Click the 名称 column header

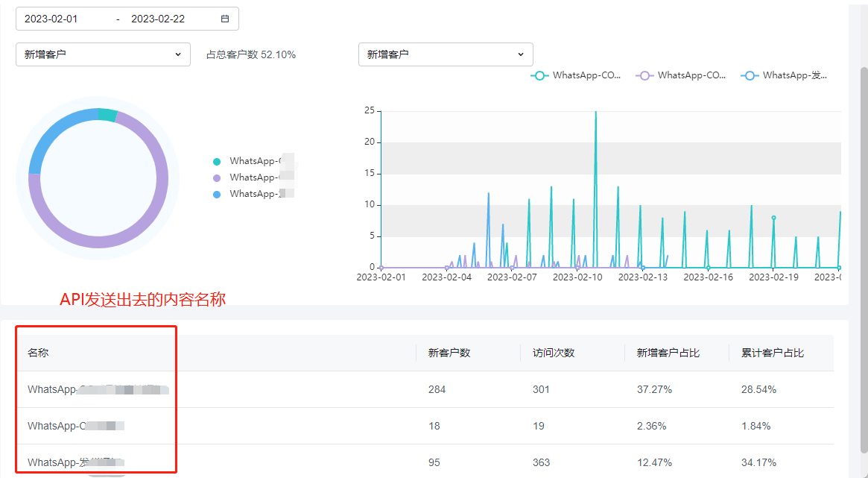tap(38, 353)
